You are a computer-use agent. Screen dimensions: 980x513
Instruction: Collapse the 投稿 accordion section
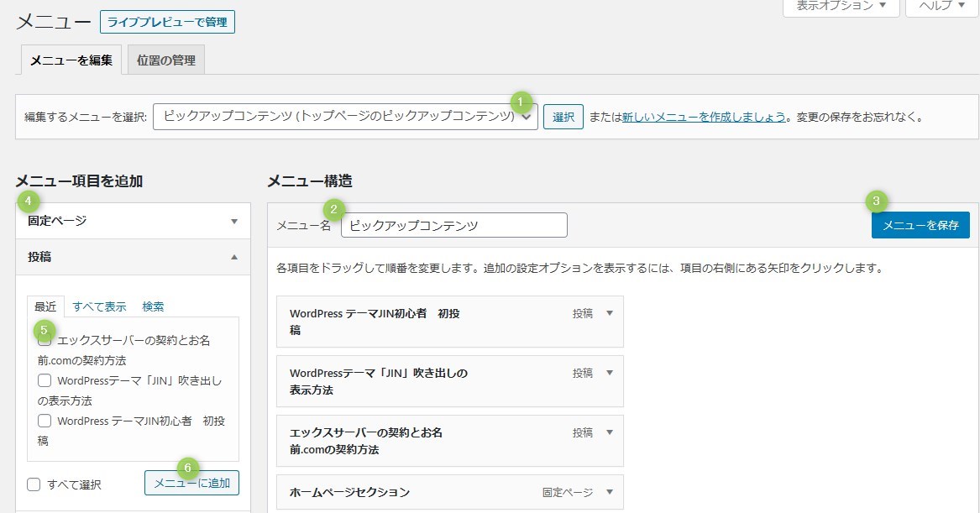click(134, 257)
